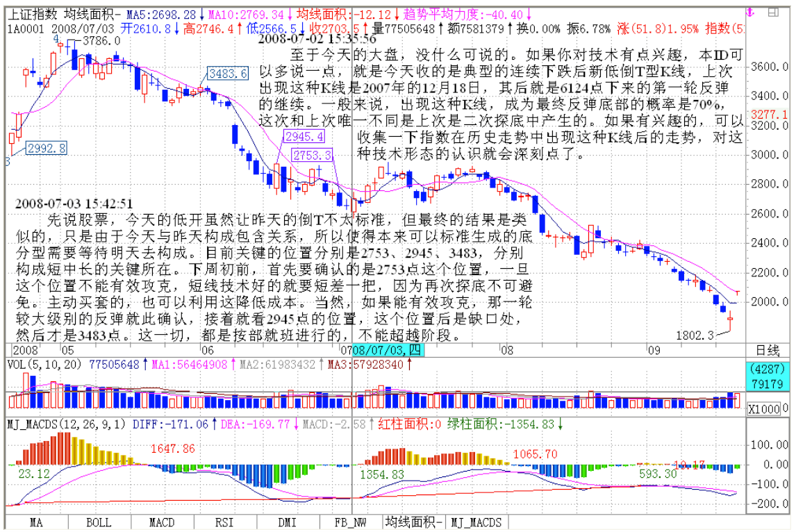Click the 3786.0 high price annotation
Image resolution: width=796 pixels, height=532 pixels.
pyautogui.click(x=101, y=41)
